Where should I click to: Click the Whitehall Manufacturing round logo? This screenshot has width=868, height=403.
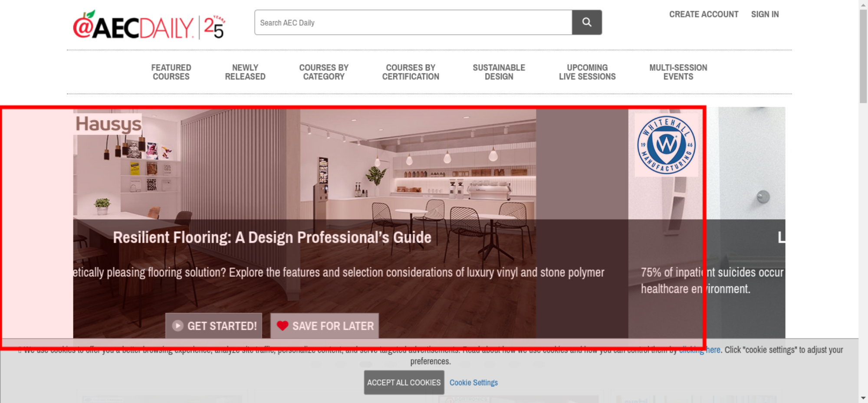click(x=666, y=145)
